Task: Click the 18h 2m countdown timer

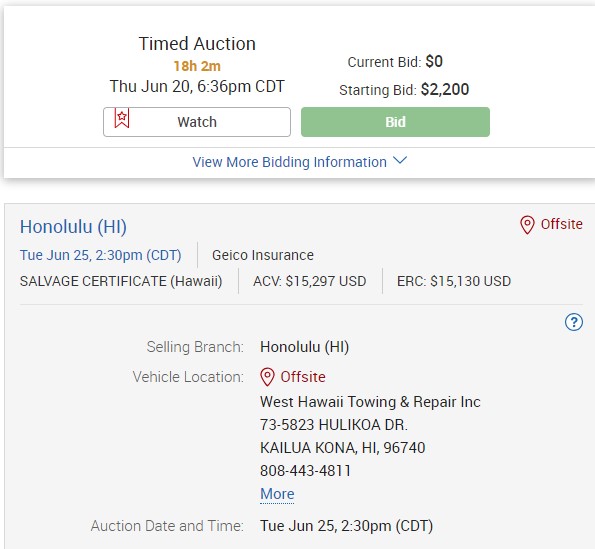Action: point(197,66)
